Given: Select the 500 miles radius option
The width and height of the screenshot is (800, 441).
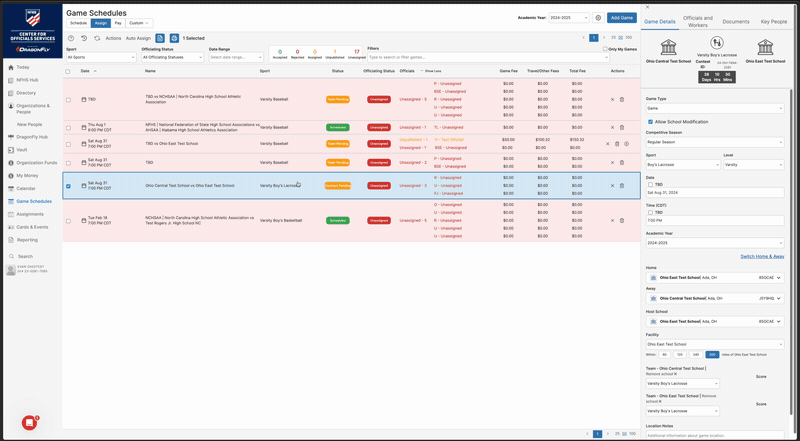Looking at the screenshot, I should [712, 354].
